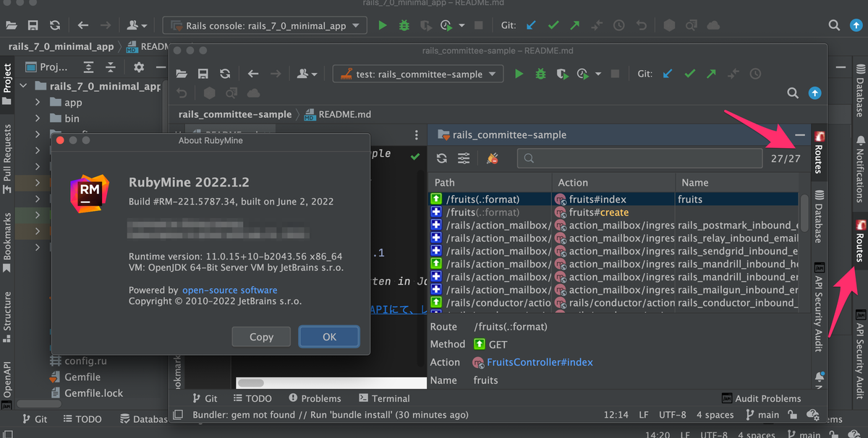Screen dimensions: 868x438
Task: Open profiler dropdown arrow in rails_committee-sample toolbar
Action: 598,74
